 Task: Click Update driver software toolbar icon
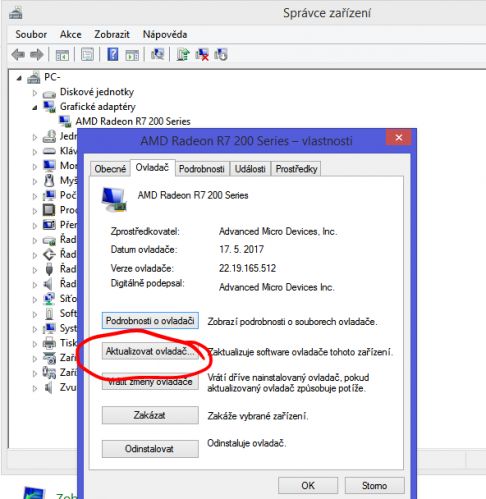pyautogui.click(x=183, y=54)
